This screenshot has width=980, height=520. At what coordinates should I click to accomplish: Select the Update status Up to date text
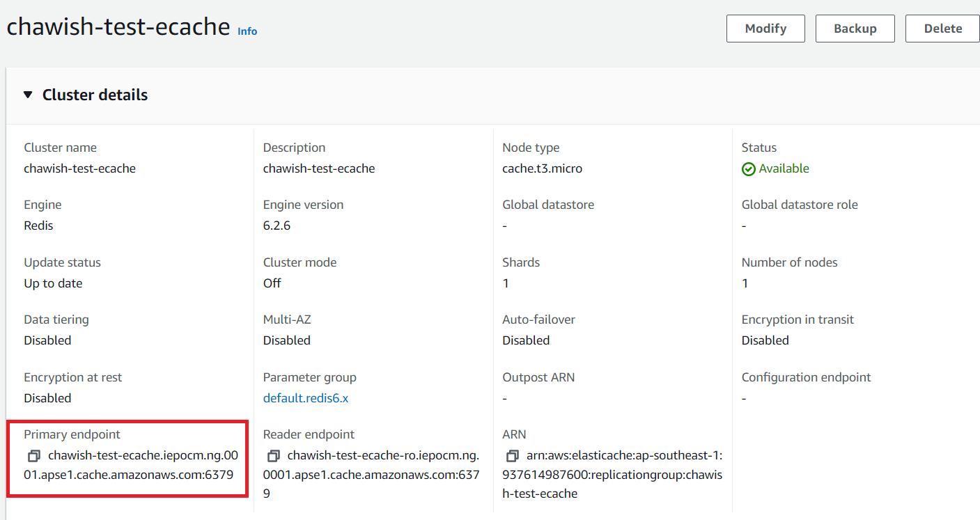tap(52, 283)
